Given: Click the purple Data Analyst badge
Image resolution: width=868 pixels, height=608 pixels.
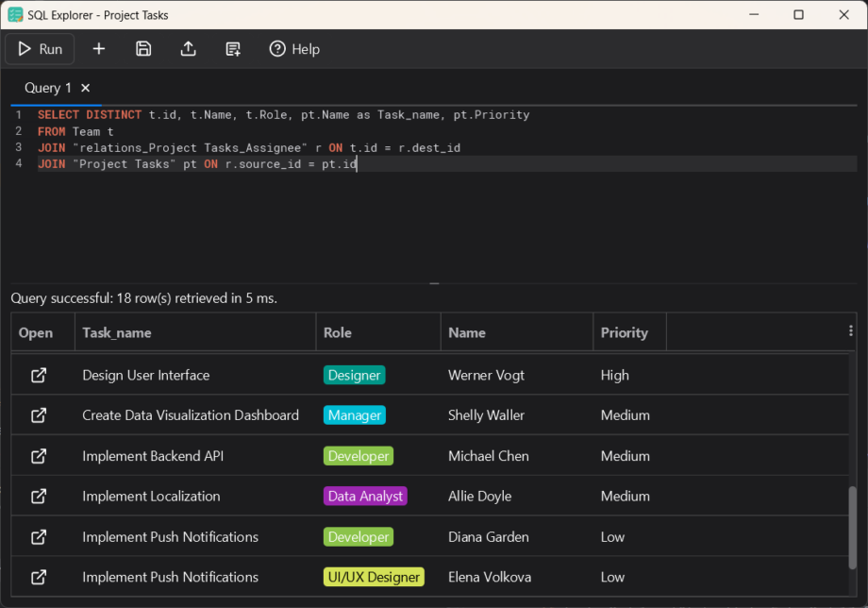Looking at the screenshot, I should [365, 496].
